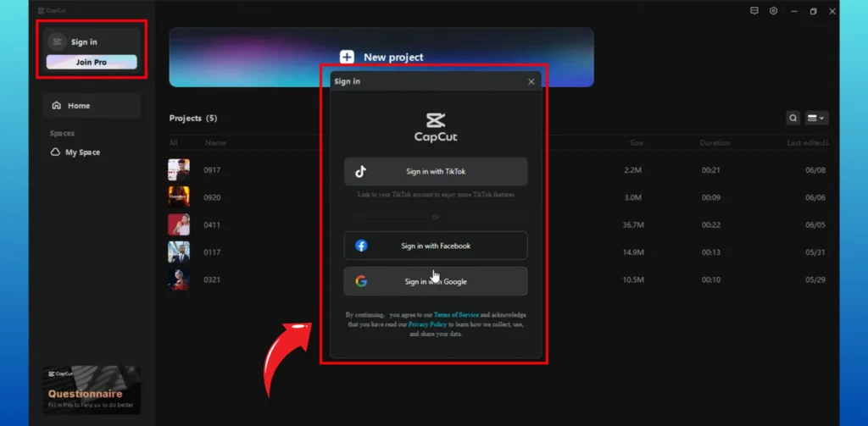The width and height of the screenshot is (868, 426).
Task: Click the Facebook logo icon
Action: 361,246
